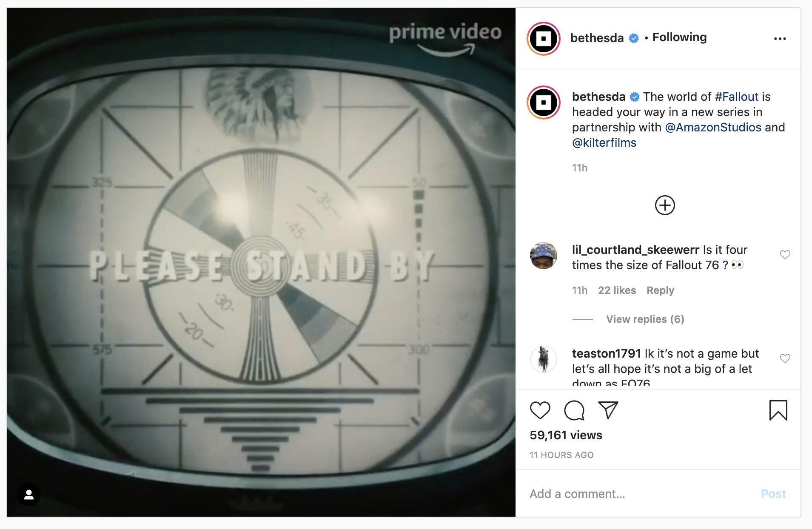Open three-dot more options menu
The image size is (812, 529).
coord(780,39)
